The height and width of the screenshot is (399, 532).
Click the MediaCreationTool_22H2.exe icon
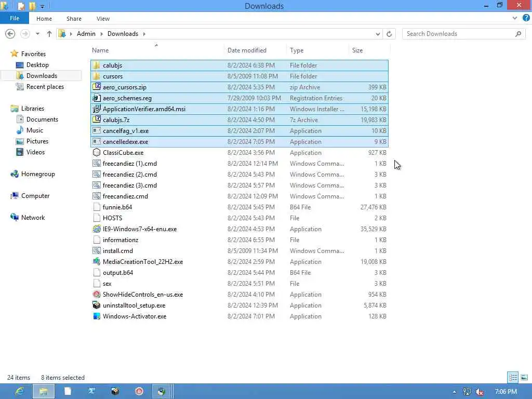96,262
